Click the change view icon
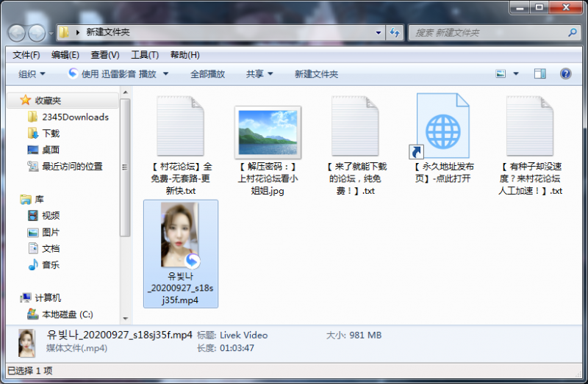588x384 pixels. coord(501,74)
